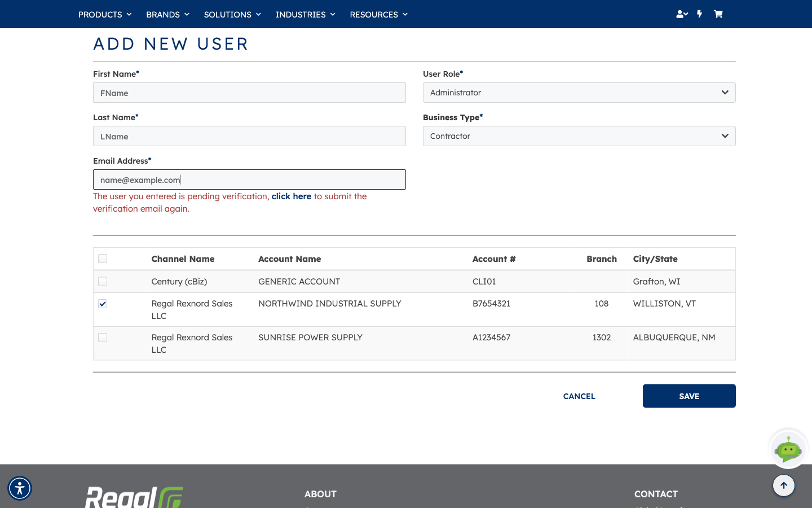The width and height of the screenshot is (812, 508).
Task: Click the City/State column header
Action: [x=655, y=259]
